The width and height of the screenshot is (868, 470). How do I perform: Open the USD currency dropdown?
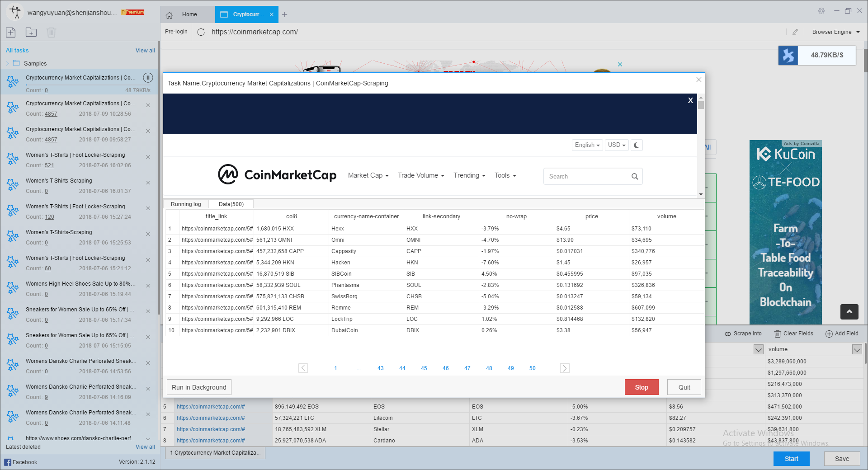point(617,145)
